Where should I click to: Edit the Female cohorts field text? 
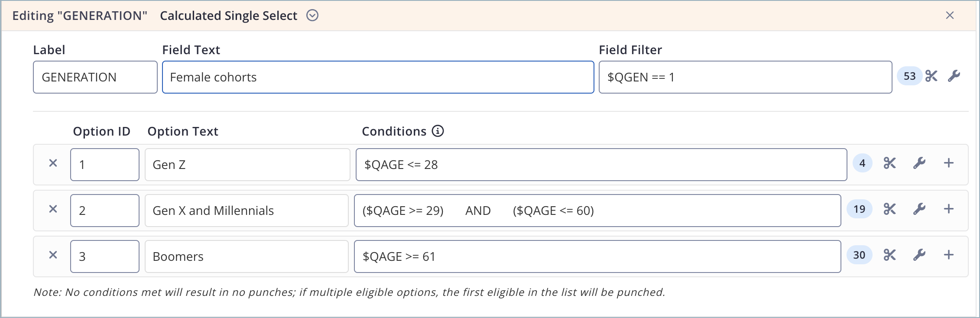tap(377, 77)
